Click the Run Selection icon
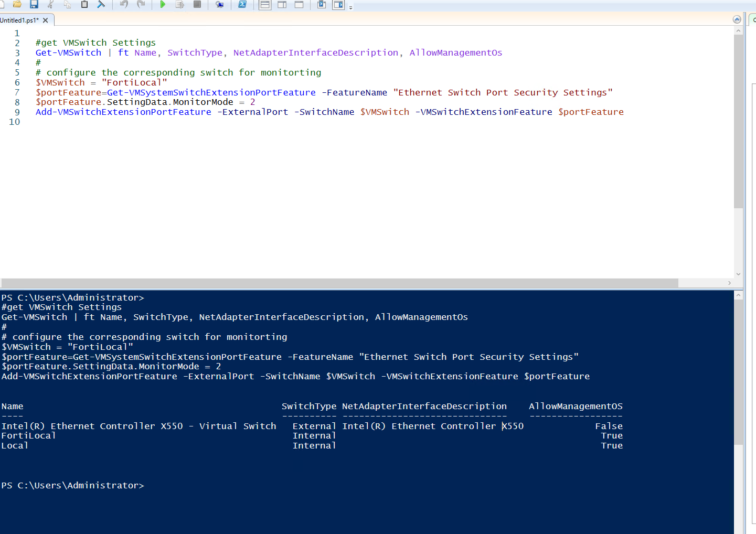Screen dimensions: 756x534 [180, 5]
